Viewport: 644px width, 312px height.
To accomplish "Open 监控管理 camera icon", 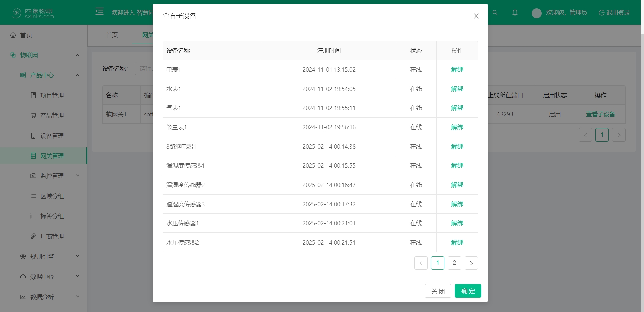I will coord(33,176).
